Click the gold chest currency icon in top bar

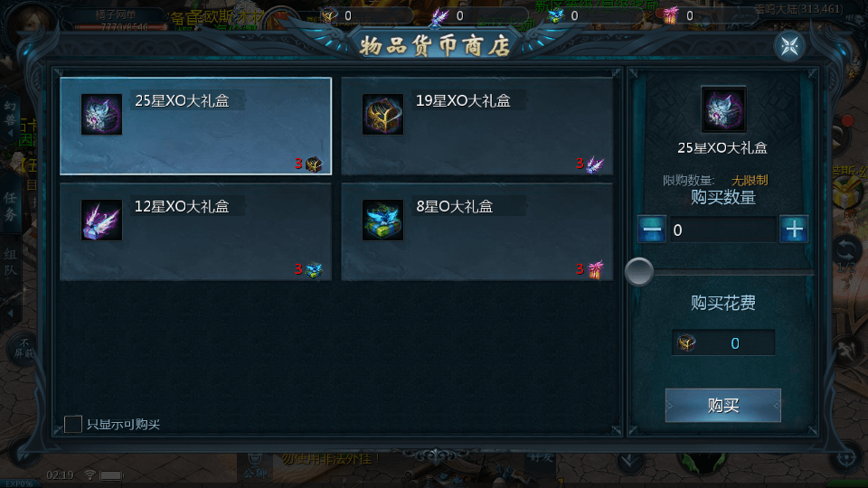330,15
